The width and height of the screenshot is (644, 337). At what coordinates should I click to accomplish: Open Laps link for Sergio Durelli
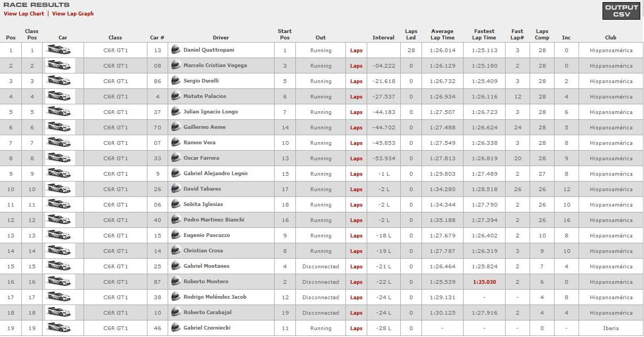point(356,81)
